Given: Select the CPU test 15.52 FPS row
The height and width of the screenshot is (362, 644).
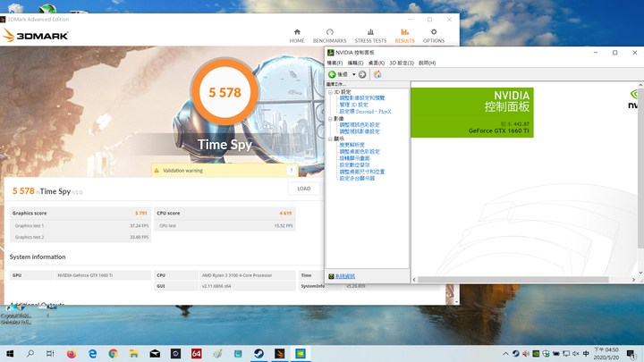Looking at the screenshot, I should click(225, 226).
